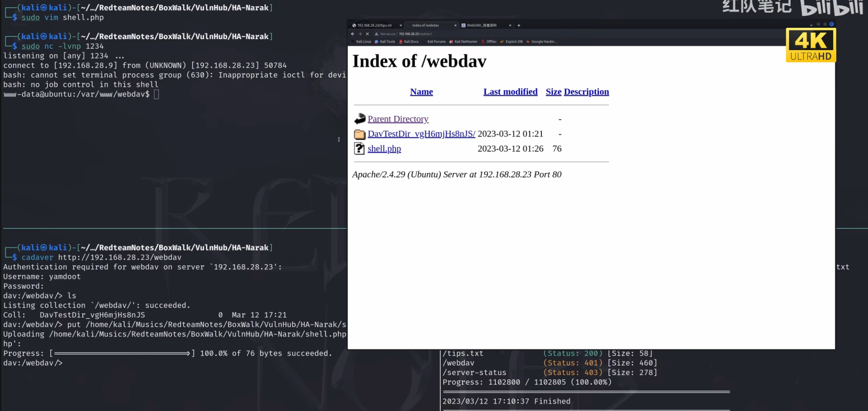The width and height of the screenshot is (868, 411).
Task: Sort listing by Size column
Action: pyautogui.click(x=554, y=92)
